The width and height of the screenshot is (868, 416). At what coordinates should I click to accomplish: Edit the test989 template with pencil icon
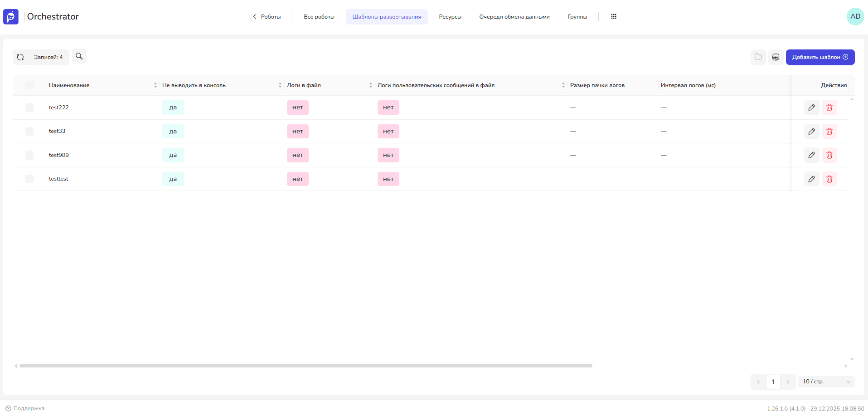click(811, 155)
